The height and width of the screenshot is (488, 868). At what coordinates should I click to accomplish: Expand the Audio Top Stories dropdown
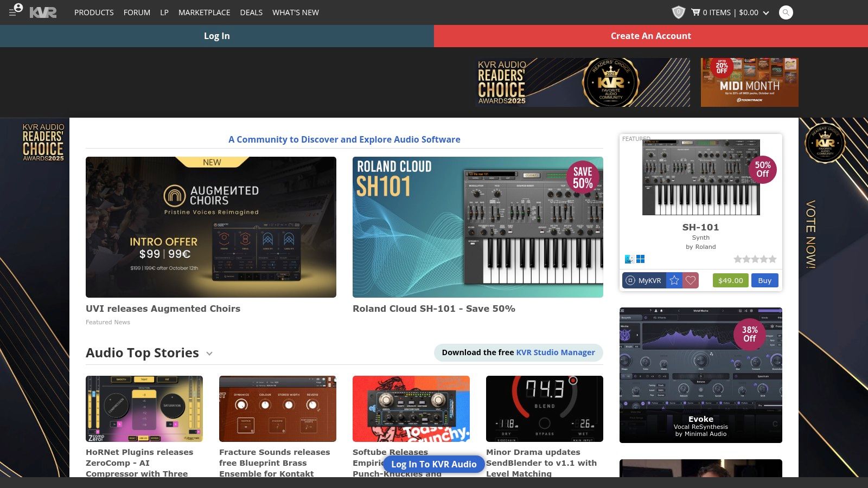[209, 354]
